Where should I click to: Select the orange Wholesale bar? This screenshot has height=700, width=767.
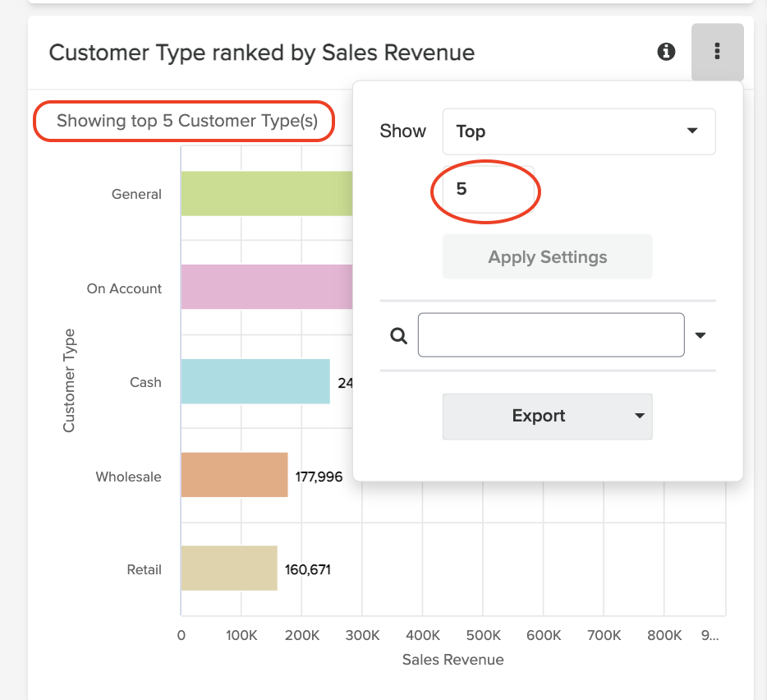234,476
